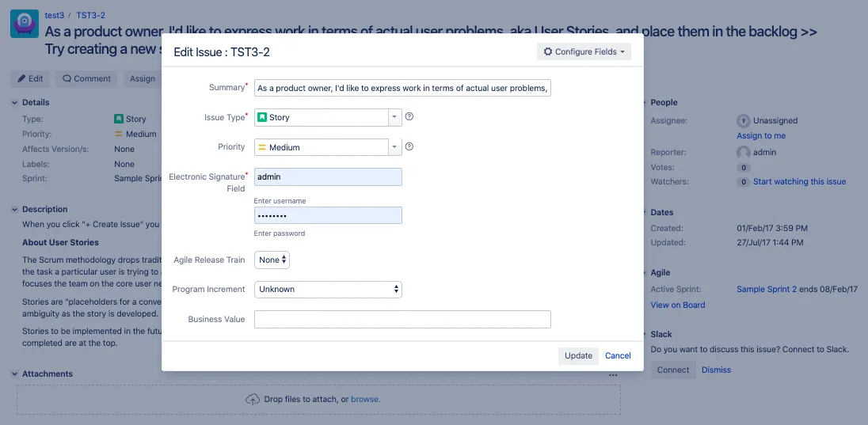
Task: Click the admin reporter avatar icon
Action: coord(744,152)
